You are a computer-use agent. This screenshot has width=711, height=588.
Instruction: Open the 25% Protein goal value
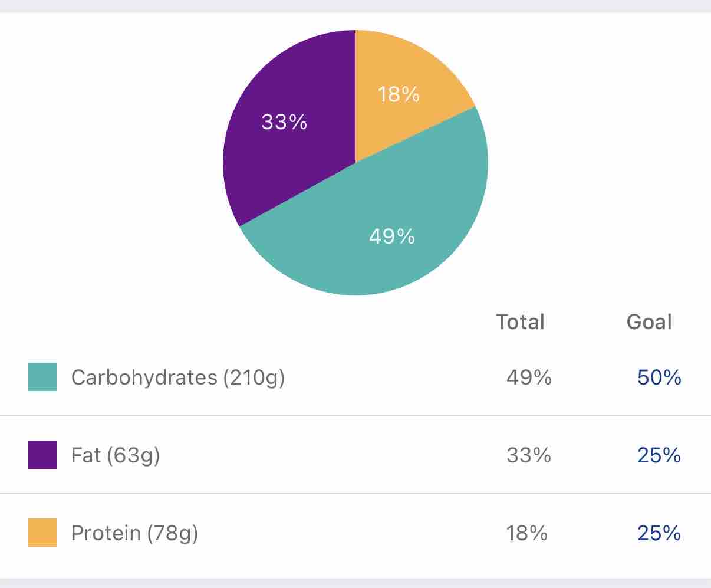[x=659, y=533]
